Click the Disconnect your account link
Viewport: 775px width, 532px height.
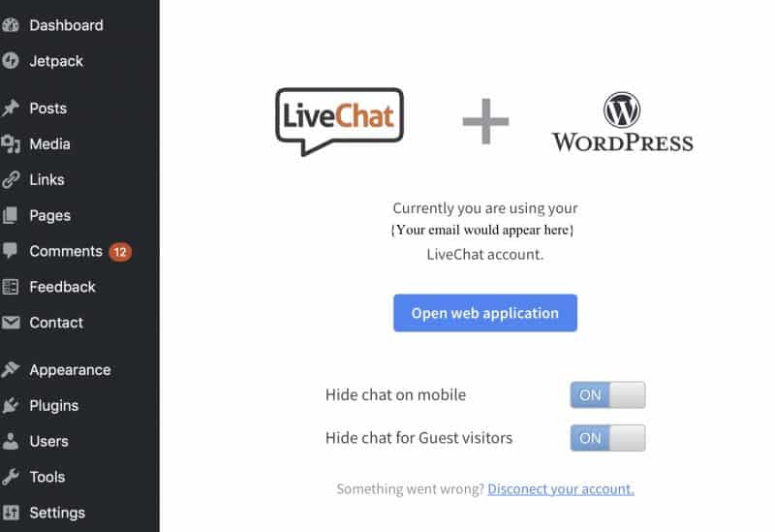pos(561,489)
